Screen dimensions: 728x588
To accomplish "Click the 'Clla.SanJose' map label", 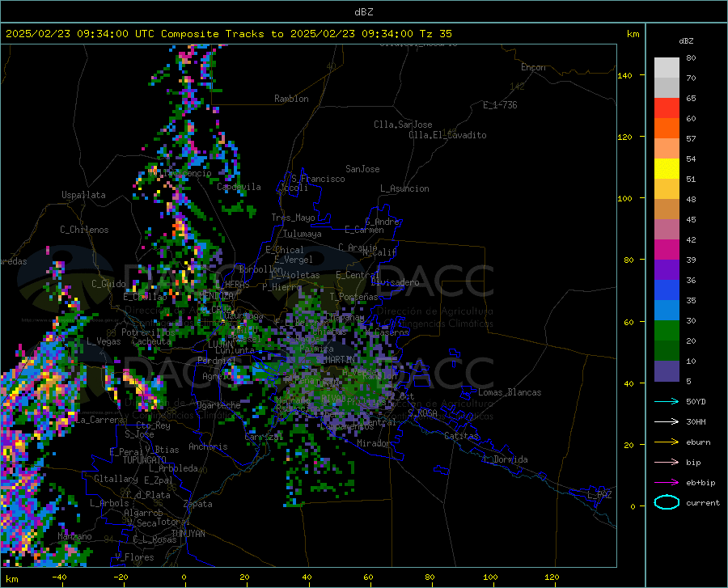I will [403, 125].
